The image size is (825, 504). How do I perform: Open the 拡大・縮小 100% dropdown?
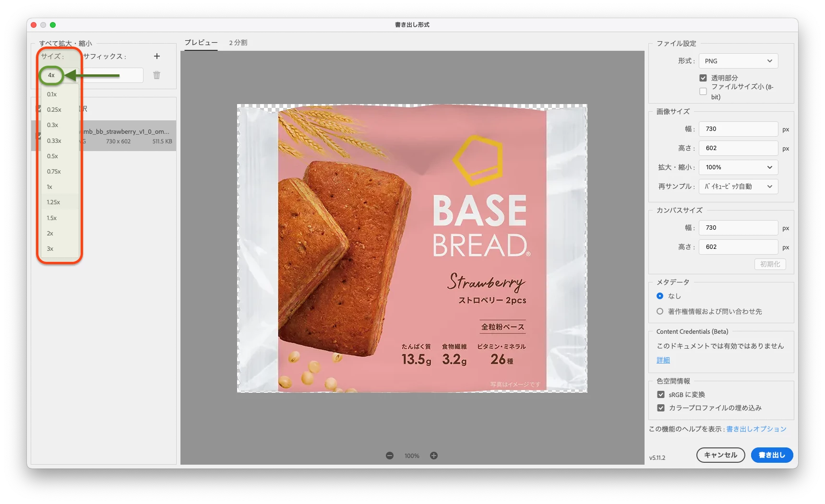click(738, 167)
